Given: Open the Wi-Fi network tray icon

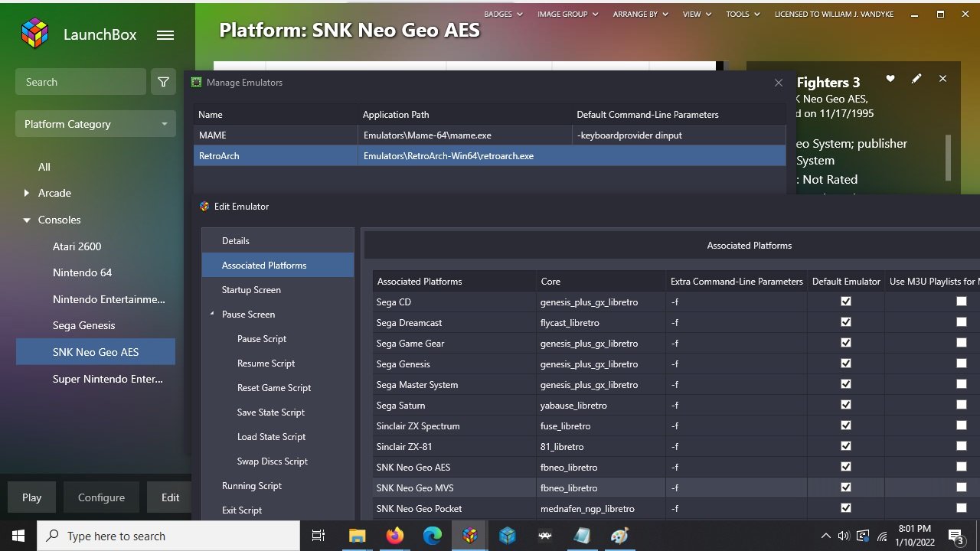Looking at the screenshot, I should pyautogui.click(x=882, y=536).
